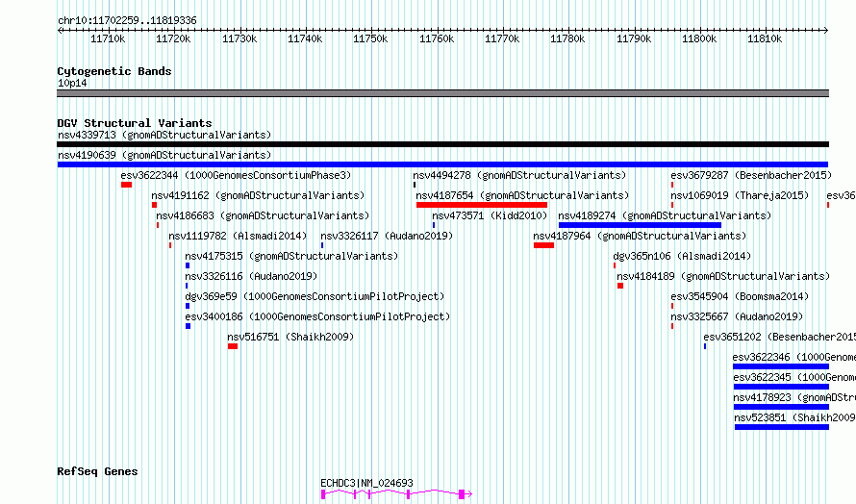Open the nsv4187964 variant label
856x504 pixels.
pos(640,236)
